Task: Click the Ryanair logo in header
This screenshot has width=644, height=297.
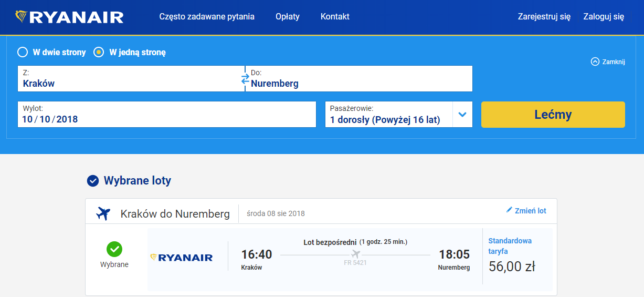Action: 70,17
